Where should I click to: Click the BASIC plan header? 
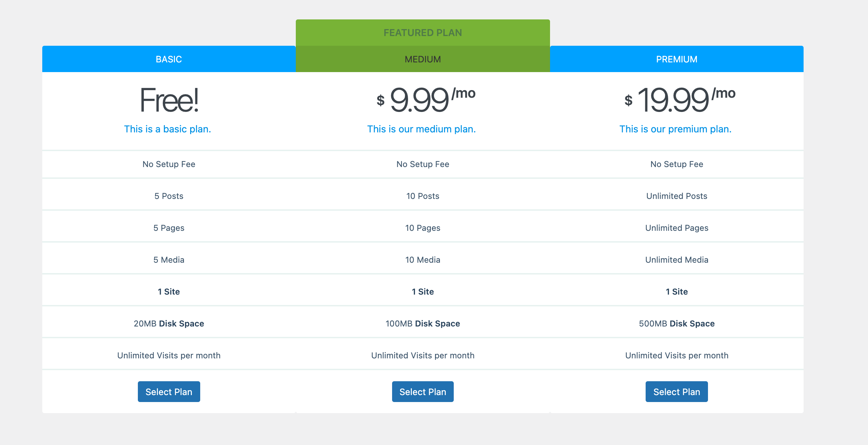pyautogui.click(x=169, y=59)
